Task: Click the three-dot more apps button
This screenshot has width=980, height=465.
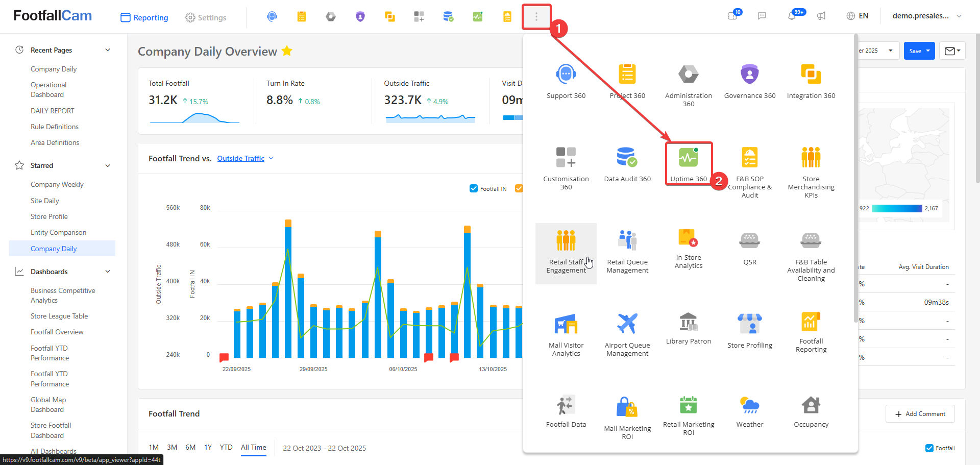Action: (536, 17)
